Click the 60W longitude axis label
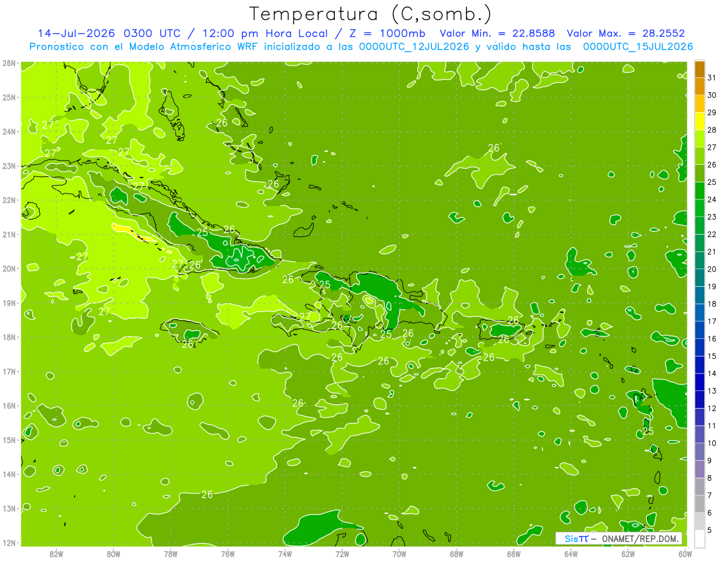This screenshot has width=728, height=562. (x=685, y=554)
